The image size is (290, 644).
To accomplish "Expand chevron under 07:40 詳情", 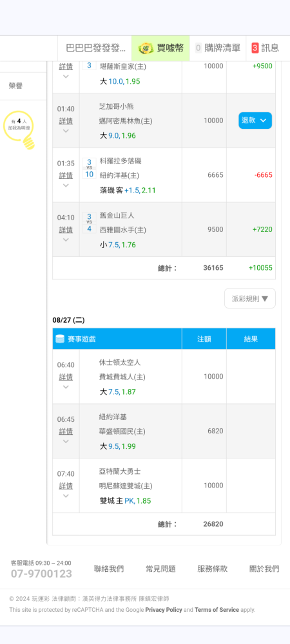I will pos(66,496).
